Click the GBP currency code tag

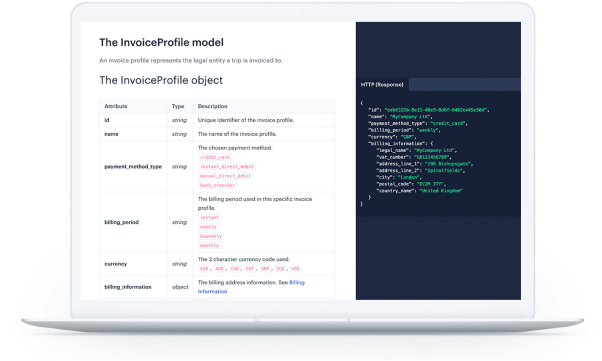click(x=265, y=268)
